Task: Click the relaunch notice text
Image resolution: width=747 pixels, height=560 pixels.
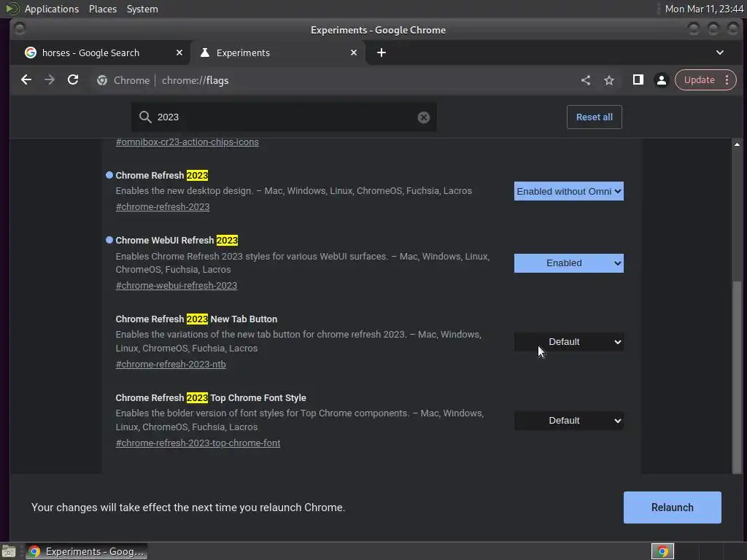Action: tap(188, 507)
